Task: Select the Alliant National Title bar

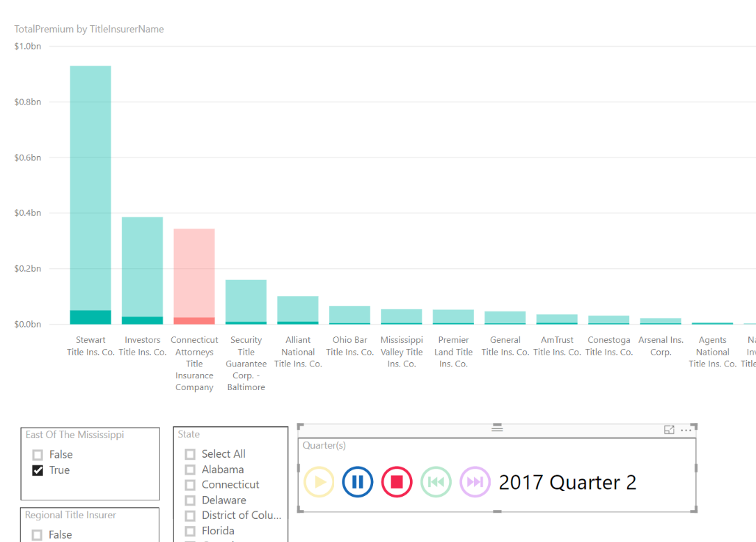Action: [x=297, y=310]
